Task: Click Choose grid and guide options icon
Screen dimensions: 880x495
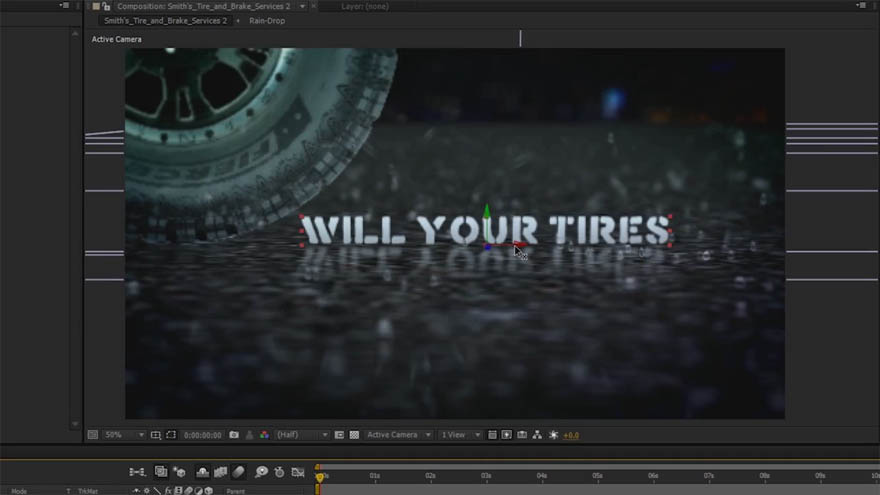Action: pos(156,435)
